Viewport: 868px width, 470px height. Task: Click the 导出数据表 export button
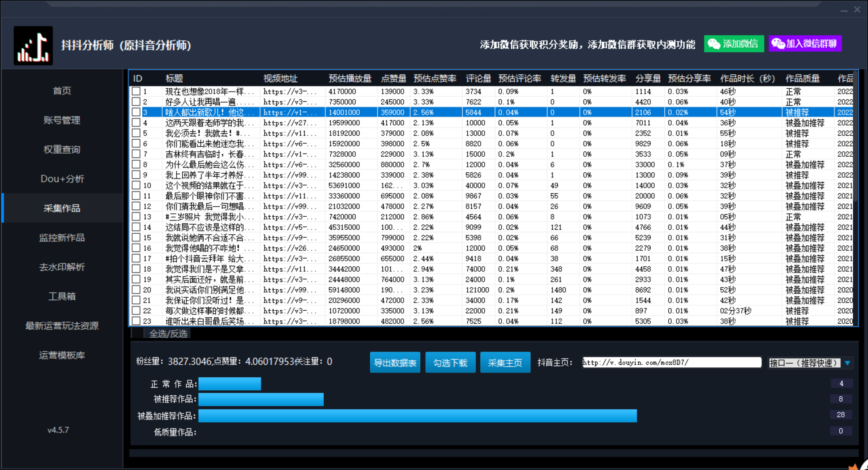point(395,363)
